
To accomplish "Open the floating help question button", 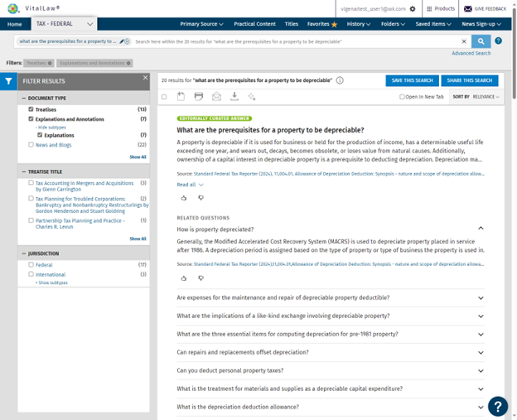I will tap(498, 406).
